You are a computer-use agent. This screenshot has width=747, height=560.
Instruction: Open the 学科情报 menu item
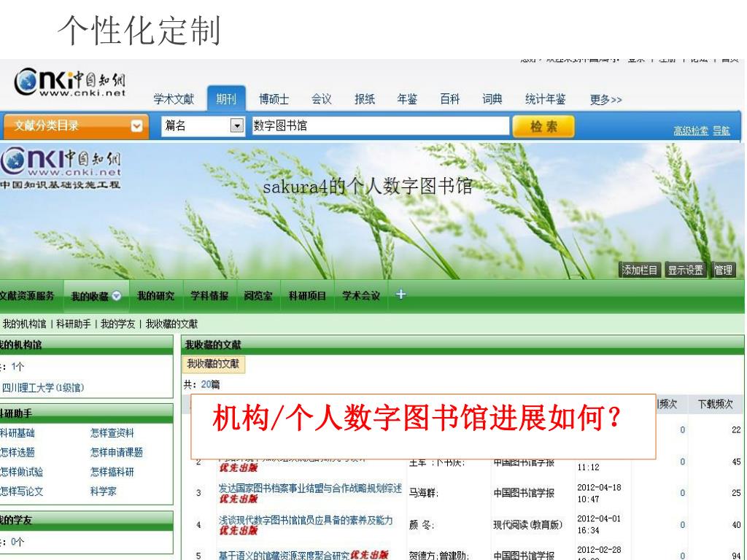point(209,296)
